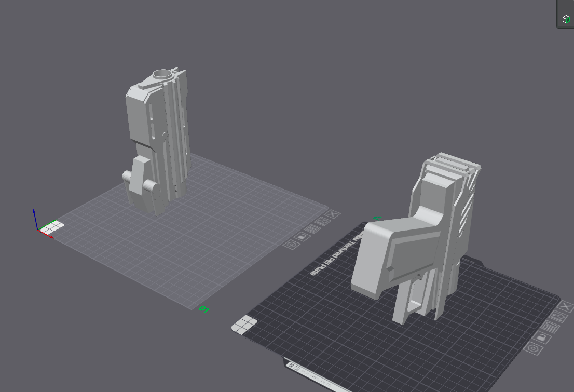Auto-orient objects on the dark textured plate
Screen dimensions: 574x392
(558, 316)
